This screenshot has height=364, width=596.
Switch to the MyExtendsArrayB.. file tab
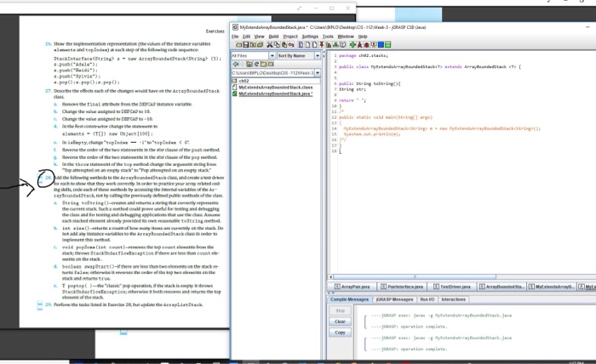click(551, 287)
